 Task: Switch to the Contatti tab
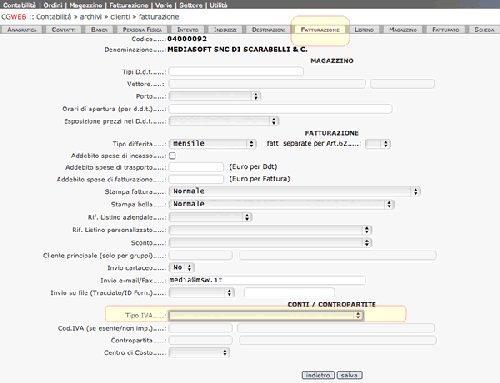click(x=63, y=30)
